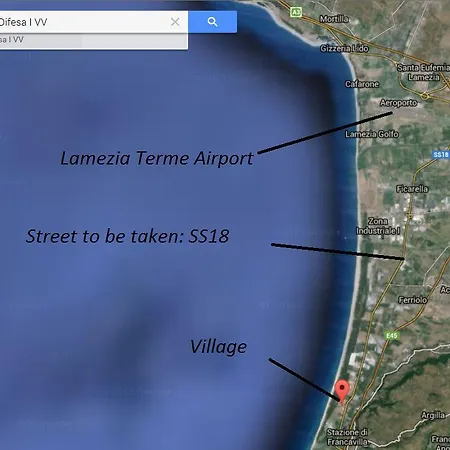The width and height of the screenshot is (450, 450).
Task: Click the Ficarella place label
Action: click(412, 189)
